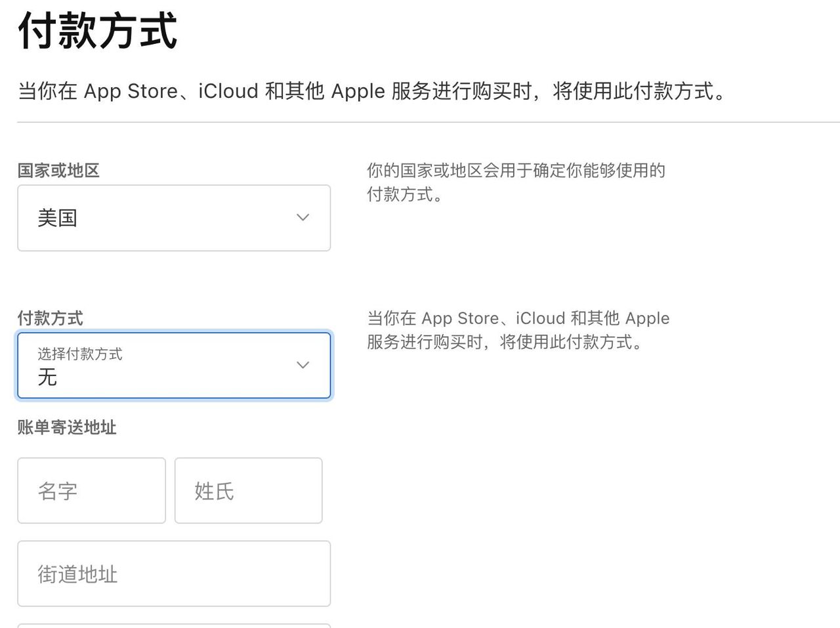Click the 国家或地区 field label

pyautogui.click(x=58, y=171)
